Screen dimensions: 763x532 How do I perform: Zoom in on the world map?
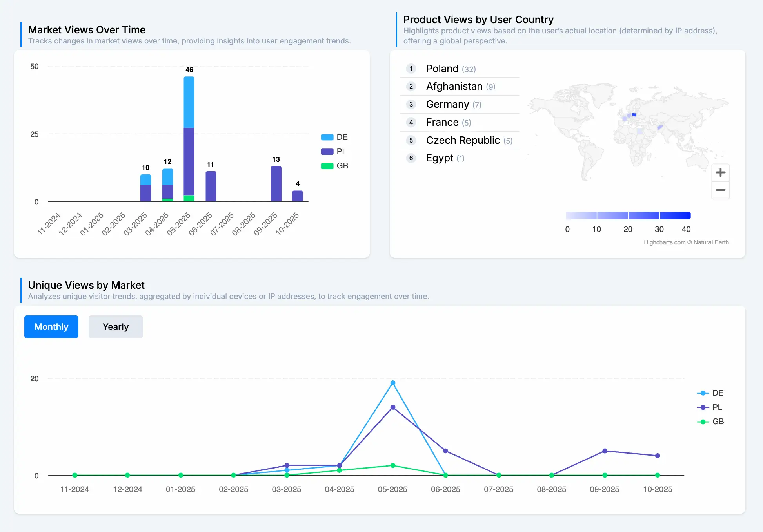pyautogui.click(x=720, y=172)
